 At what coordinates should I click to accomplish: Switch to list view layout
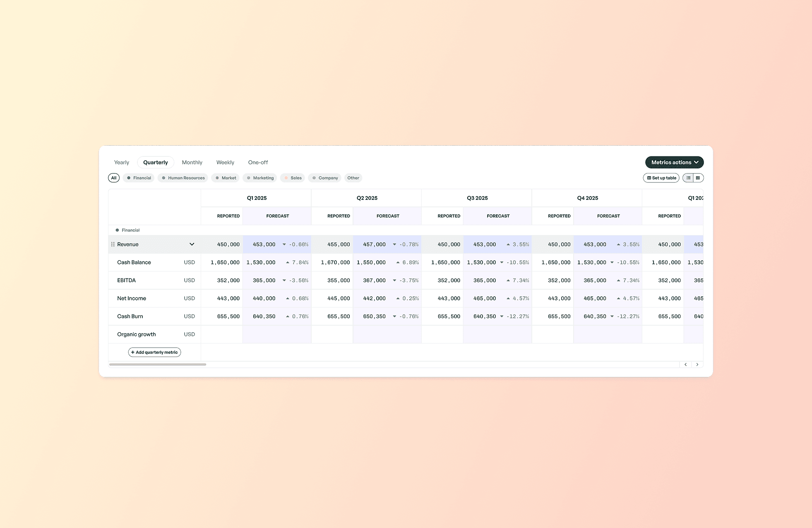tap(688, 178)
